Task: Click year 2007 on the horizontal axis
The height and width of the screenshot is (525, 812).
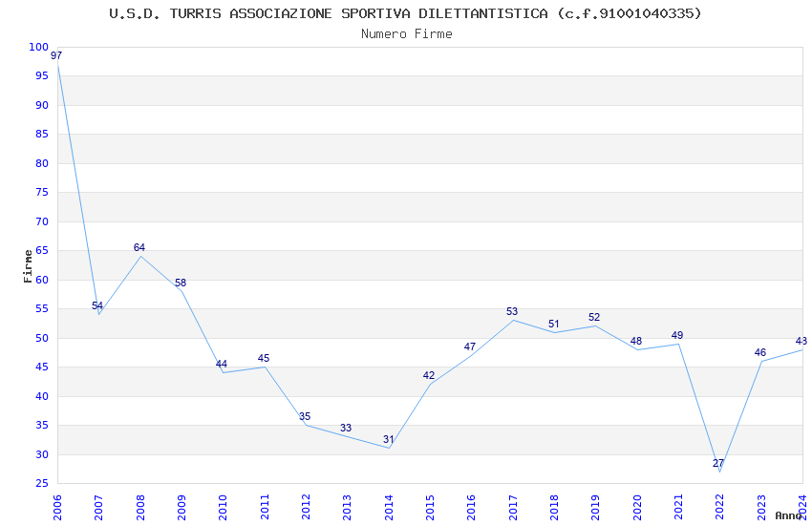Action: 98,507
